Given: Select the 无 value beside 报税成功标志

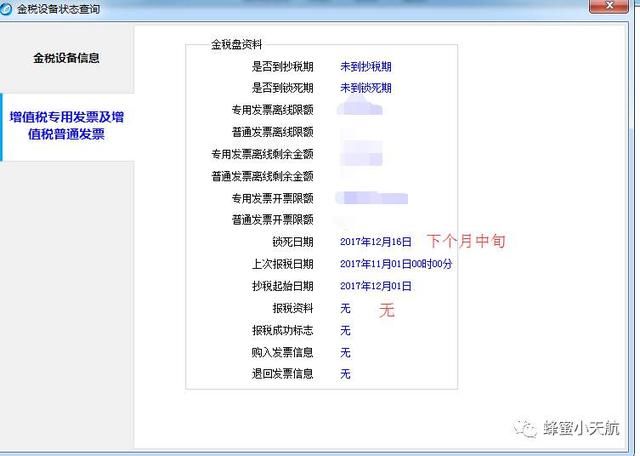Looking at the screenshot, I should click(345, 330).
